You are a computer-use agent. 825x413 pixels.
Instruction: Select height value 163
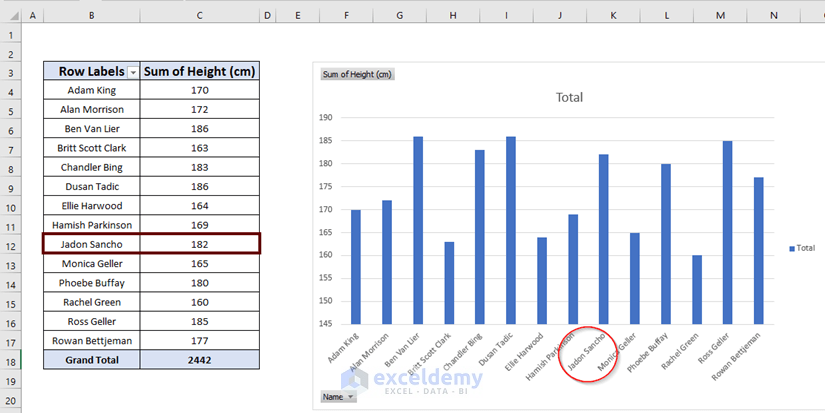[x=200, y=148]
